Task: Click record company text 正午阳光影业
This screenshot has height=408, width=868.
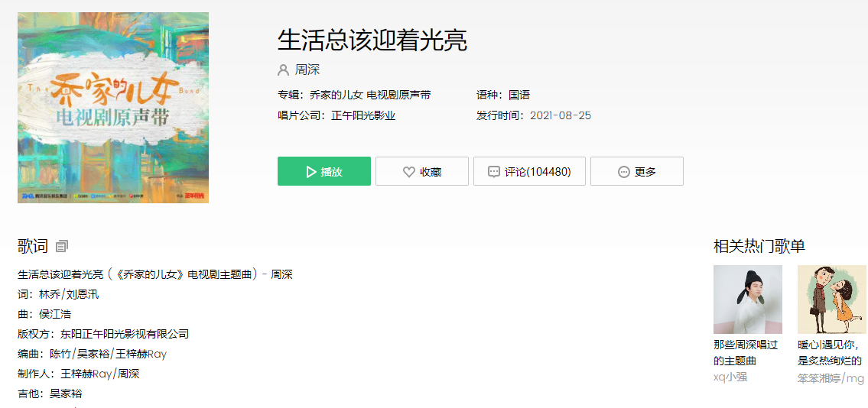Action: [363, 115]
